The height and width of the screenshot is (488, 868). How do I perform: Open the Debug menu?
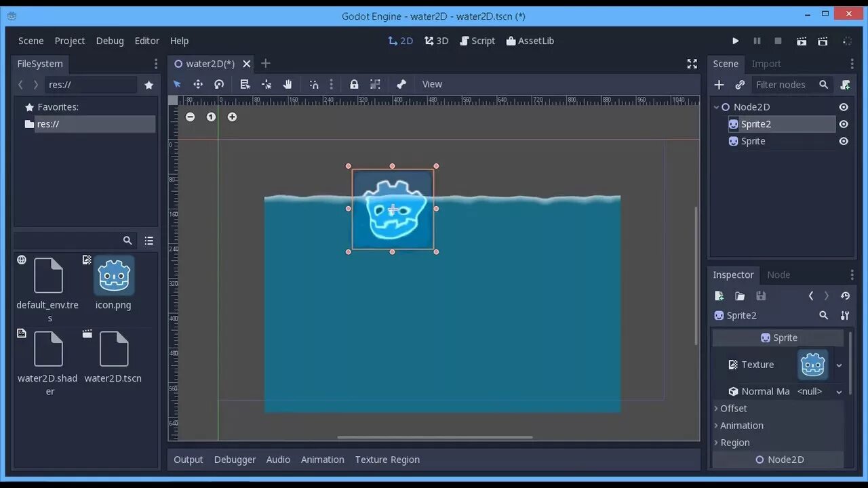(110, 41)
